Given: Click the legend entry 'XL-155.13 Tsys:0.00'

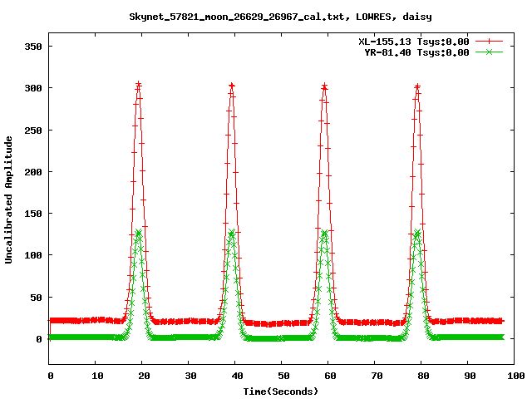Looking at the screenshot, I should point(414,42).
